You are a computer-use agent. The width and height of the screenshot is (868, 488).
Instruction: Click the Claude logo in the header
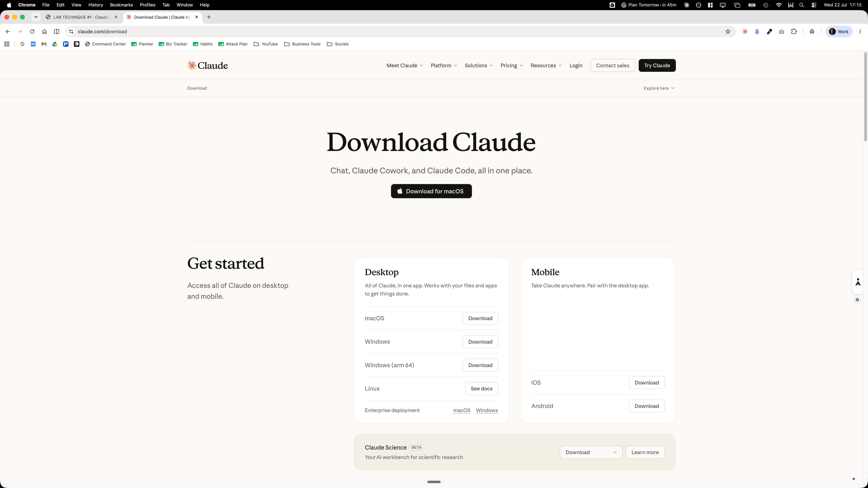(208, 65)
